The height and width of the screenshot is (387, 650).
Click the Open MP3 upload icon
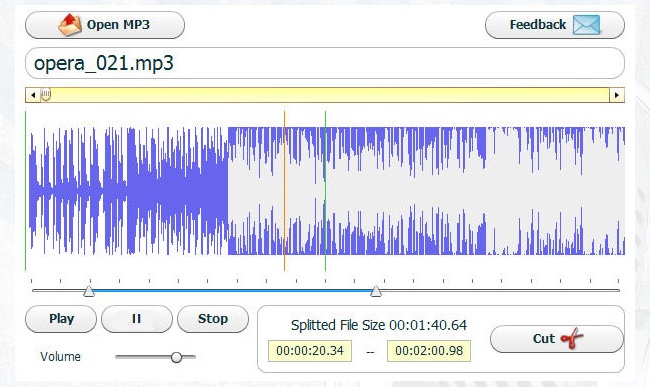click(x=70, y=25)
